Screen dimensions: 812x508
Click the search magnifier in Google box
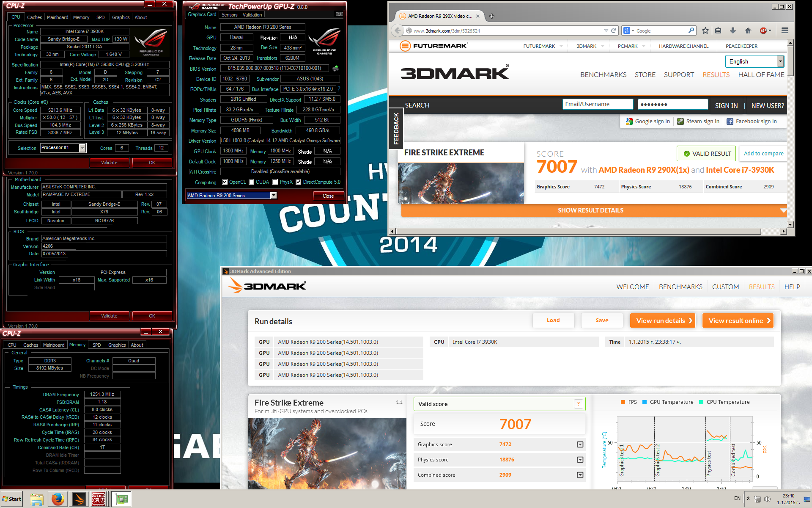point(691,30)
